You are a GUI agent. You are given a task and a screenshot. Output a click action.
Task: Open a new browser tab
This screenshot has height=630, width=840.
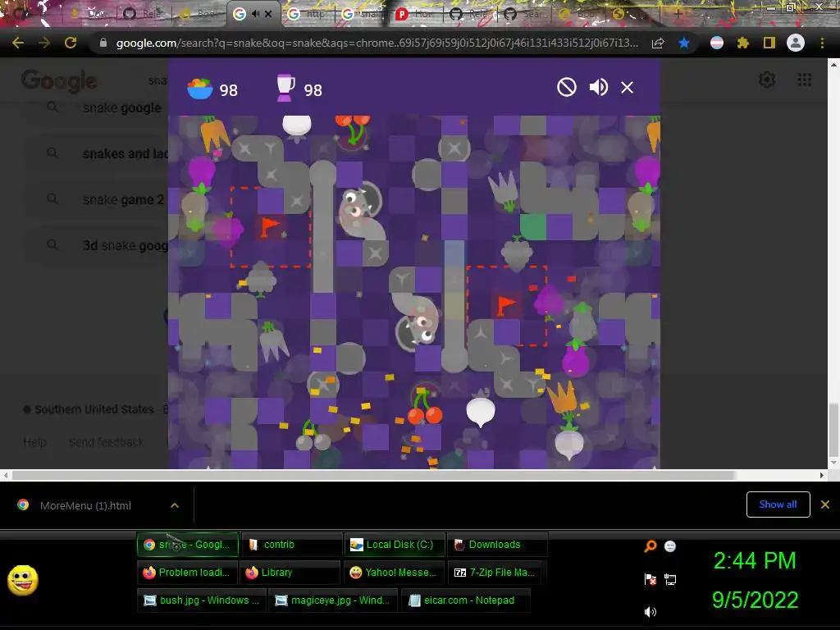point(678,14)
